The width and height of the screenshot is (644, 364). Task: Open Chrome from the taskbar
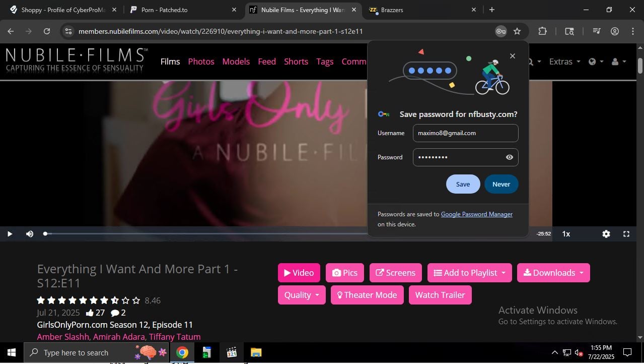point(182,352)
